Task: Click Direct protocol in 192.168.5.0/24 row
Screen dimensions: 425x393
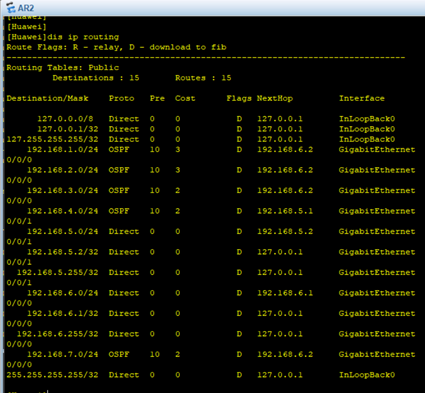Action: pos(124,232)
